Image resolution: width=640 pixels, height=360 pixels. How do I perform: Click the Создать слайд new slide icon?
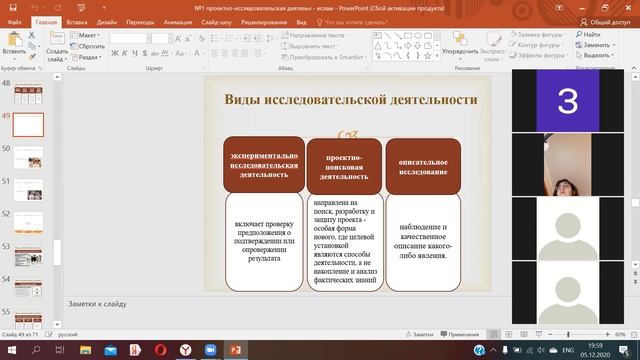click(57, 39)
